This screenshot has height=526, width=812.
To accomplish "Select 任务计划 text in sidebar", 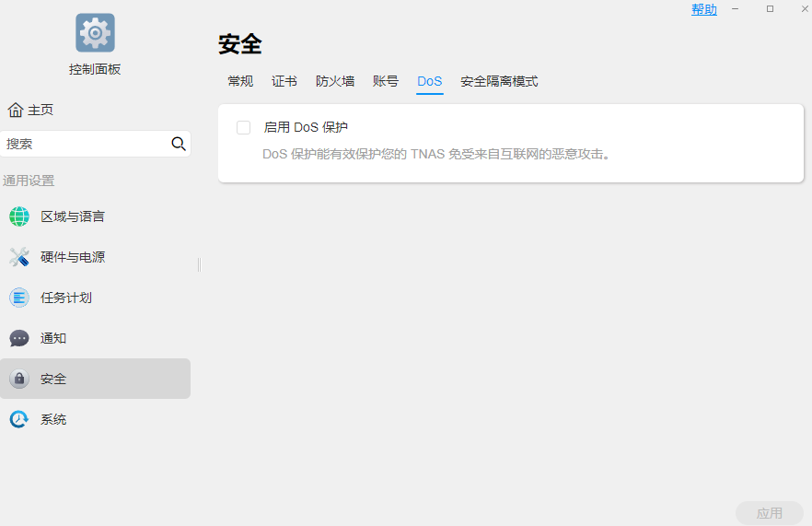I will pyautogui.click(x=66, y=298).
